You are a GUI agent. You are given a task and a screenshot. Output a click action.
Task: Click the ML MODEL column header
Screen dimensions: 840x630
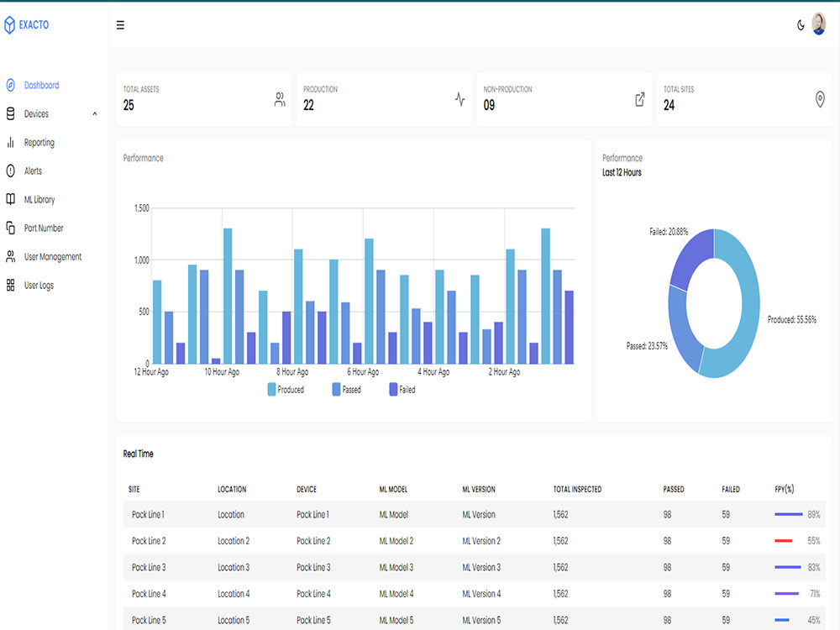coord(393,489)
